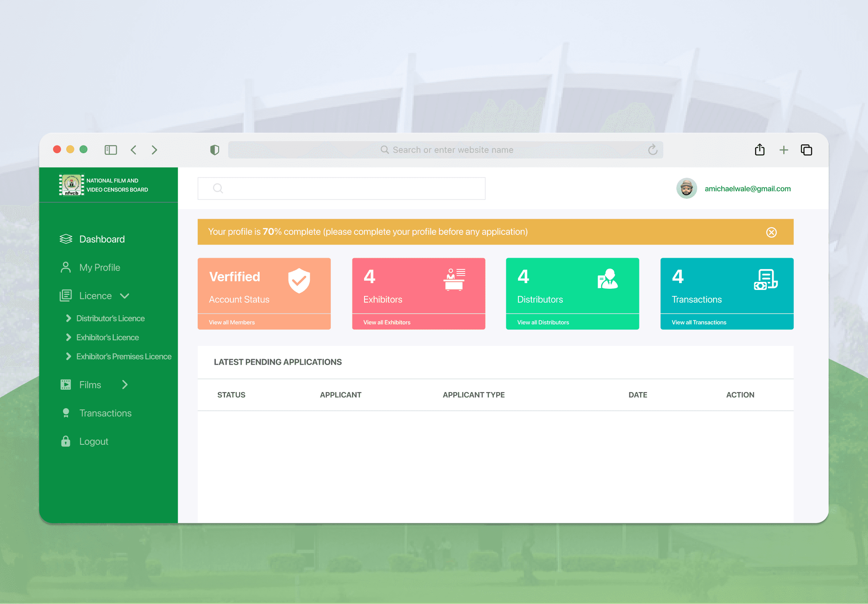Add a new tab with the plus icon
Image resolution: width=868 pixels, height=604 pixels.
tap(784, 150)
